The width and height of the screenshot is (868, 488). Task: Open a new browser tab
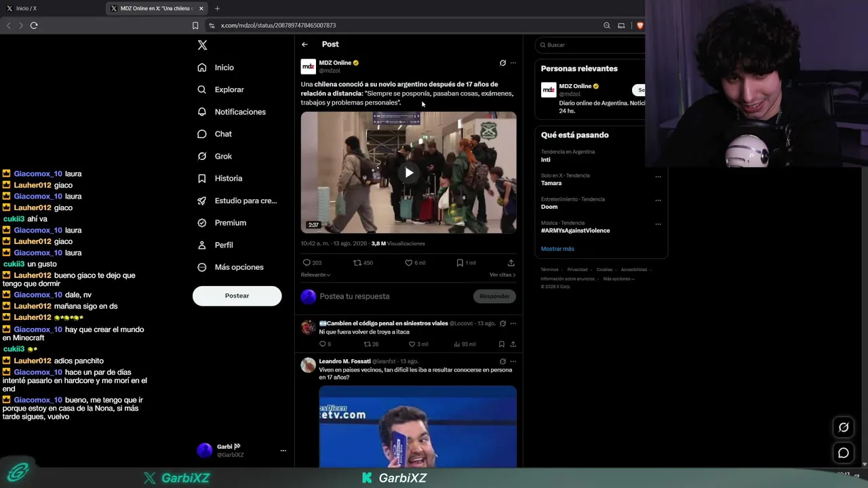(217, 8)
